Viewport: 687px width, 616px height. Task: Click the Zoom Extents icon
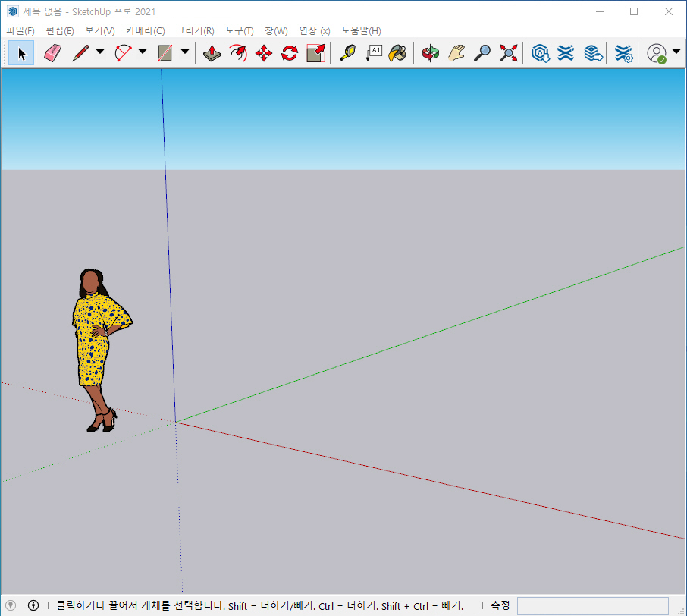click(x=508, y=53)
